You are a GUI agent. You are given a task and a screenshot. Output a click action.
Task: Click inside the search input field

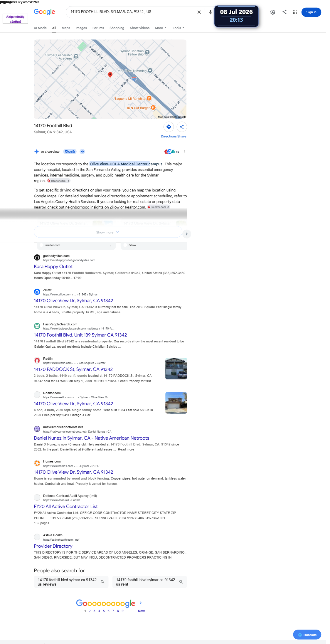coord(132,12)
